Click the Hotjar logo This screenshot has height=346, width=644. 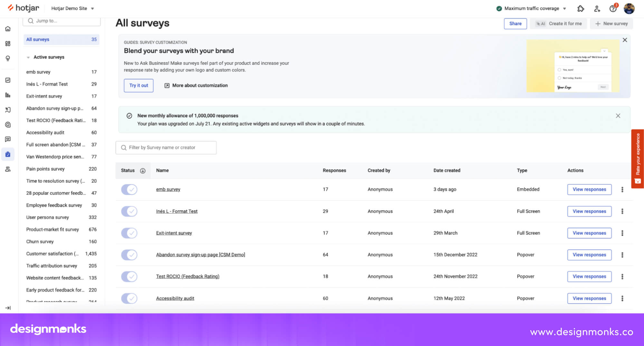[x=24, y=8]
